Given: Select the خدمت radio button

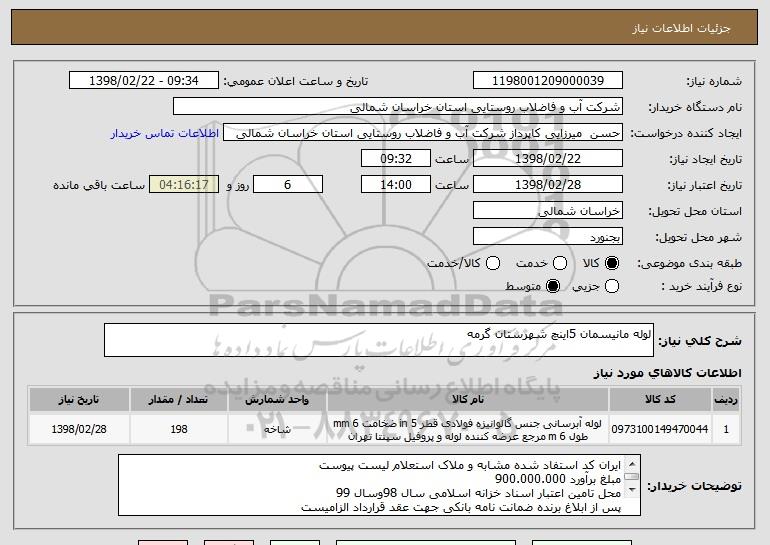Looking at the screenshot, I should click(x=560, y=264).
